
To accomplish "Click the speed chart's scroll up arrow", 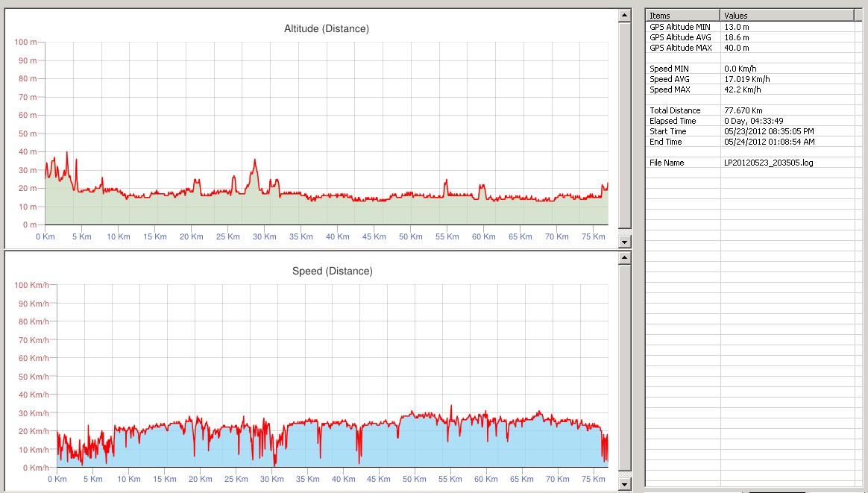I will coord(625,257).
